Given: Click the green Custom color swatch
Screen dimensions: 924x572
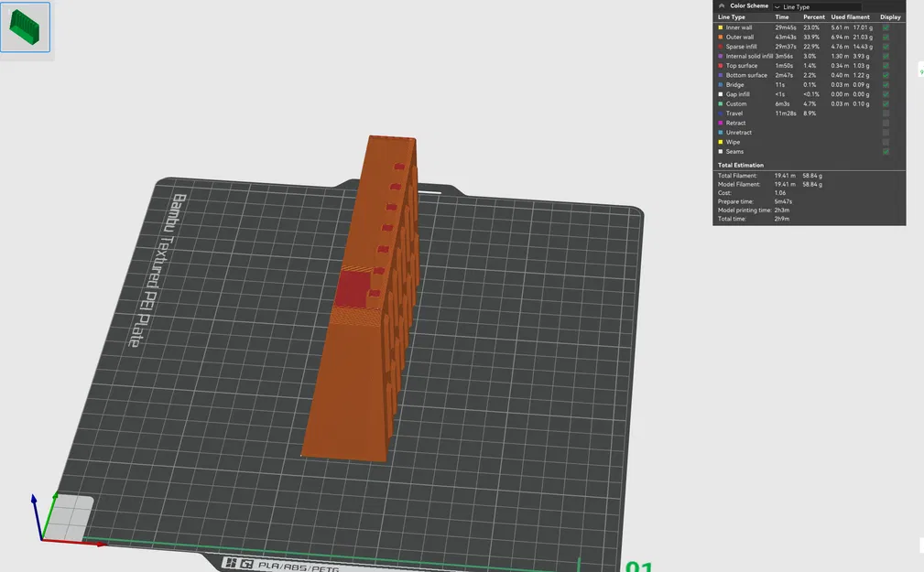Looking at the screenshot, I should tap(720, 103).
